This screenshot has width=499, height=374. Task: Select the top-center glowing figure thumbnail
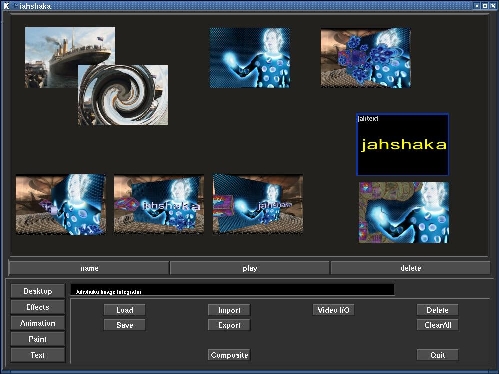click(250, 58)
